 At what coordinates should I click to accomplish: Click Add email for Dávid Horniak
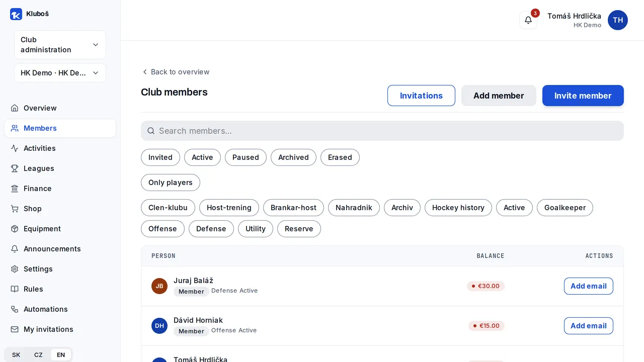point(589,326)
